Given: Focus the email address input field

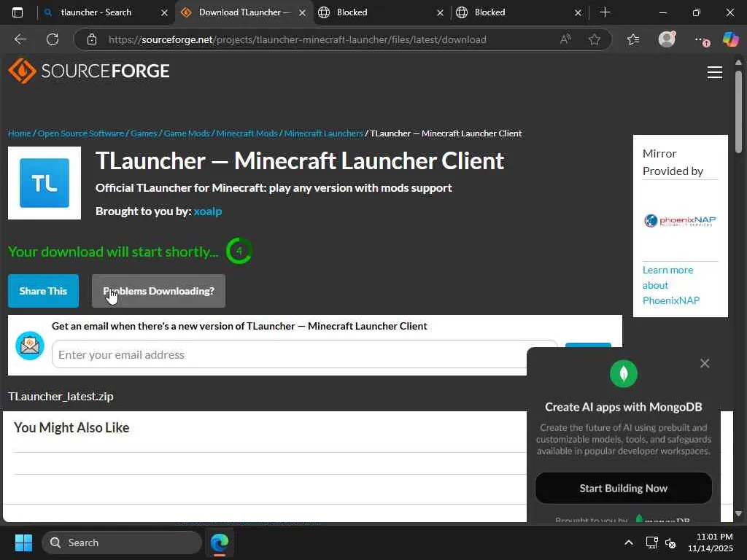Looking at the screenshot, I should [x=304, y=354].
